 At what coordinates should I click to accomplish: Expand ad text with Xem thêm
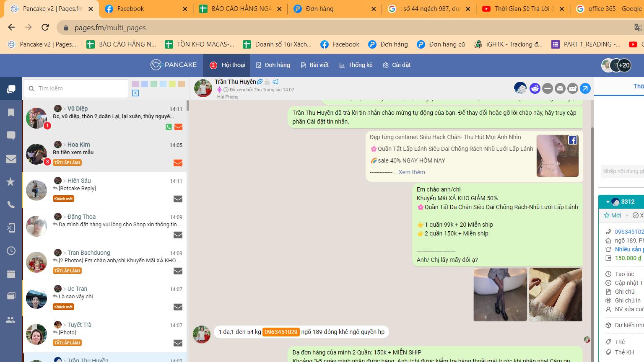coord(411,172)
